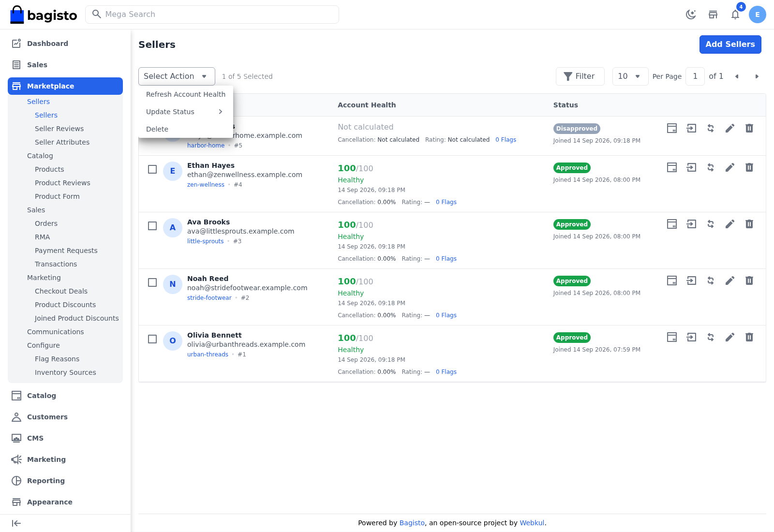Log in as seller Olivia Bennett icon

691,337
